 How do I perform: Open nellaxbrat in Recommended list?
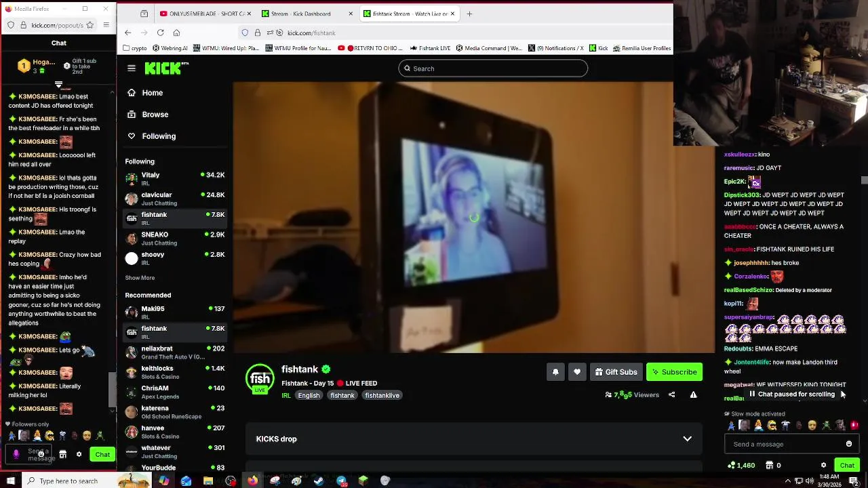(x=175, y=352)
